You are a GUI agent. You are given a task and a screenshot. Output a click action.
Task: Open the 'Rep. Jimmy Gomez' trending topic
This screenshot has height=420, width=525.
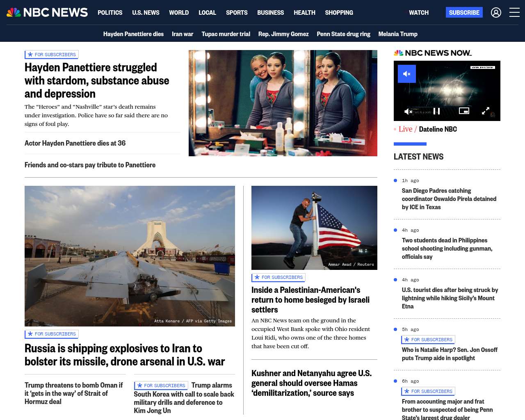(x=283, y=34)
